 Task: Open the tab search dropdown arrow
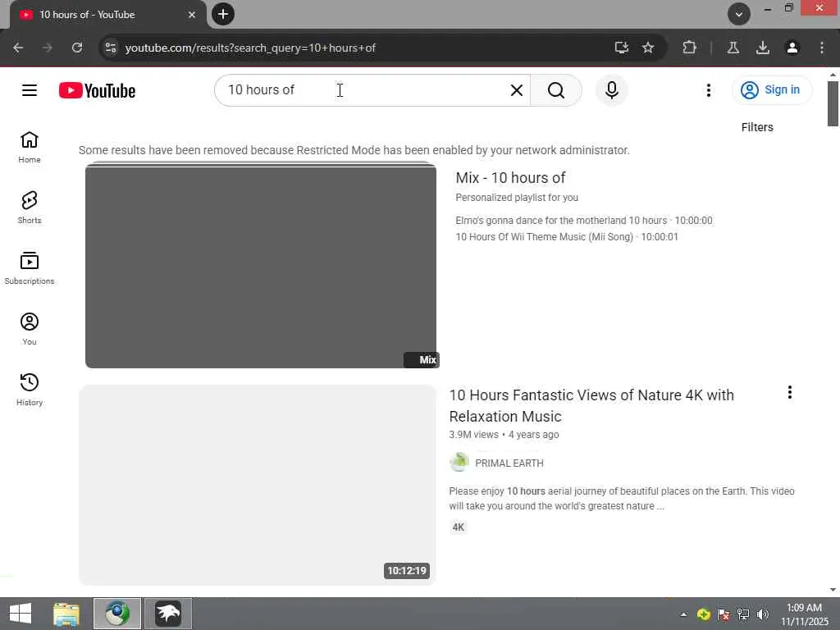coord(739,14)
